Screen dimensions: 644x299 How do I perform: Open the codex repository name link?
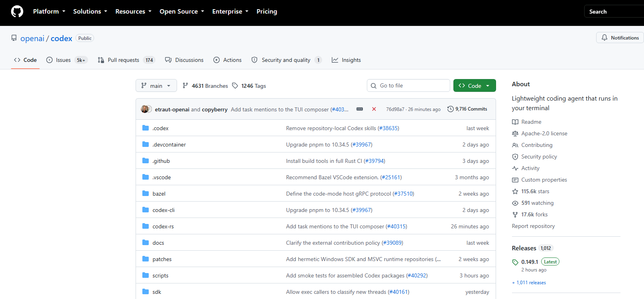61,38
